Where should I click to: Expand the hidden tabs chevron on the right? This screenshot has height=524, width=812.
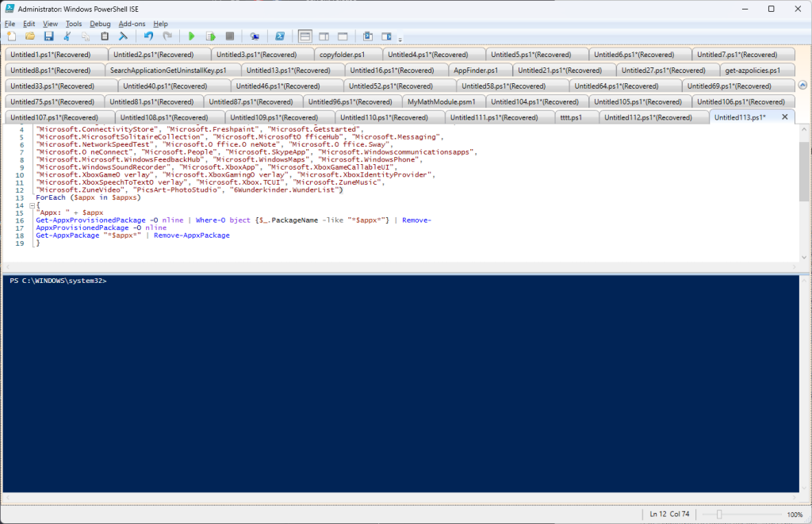(x=802, y=84)
